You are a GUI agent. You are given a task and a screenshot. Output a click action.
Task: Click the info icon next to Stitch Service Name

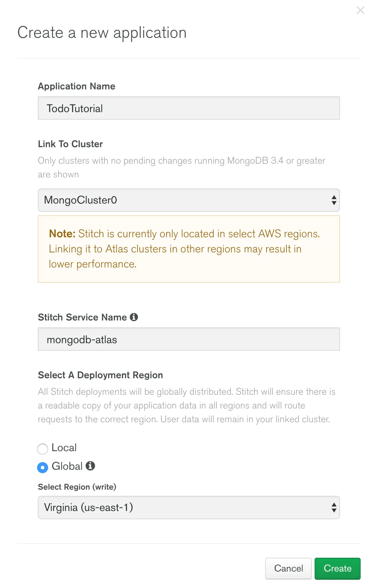coord(134,317)
